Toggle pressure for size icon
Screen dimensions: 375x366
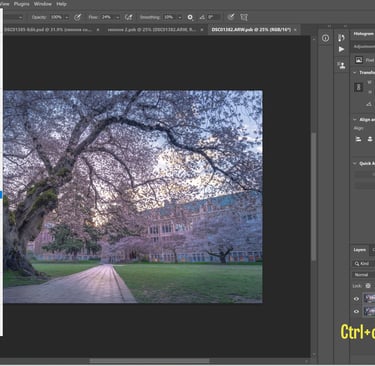(231, 17)
